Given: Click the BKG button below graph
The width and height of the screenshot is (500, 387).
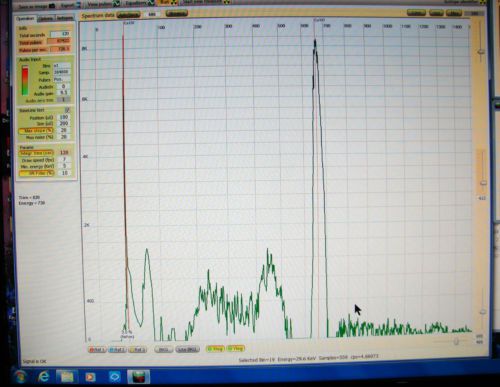Looking at the screenshot, I should pyautogui.click(x=163, y=349).
